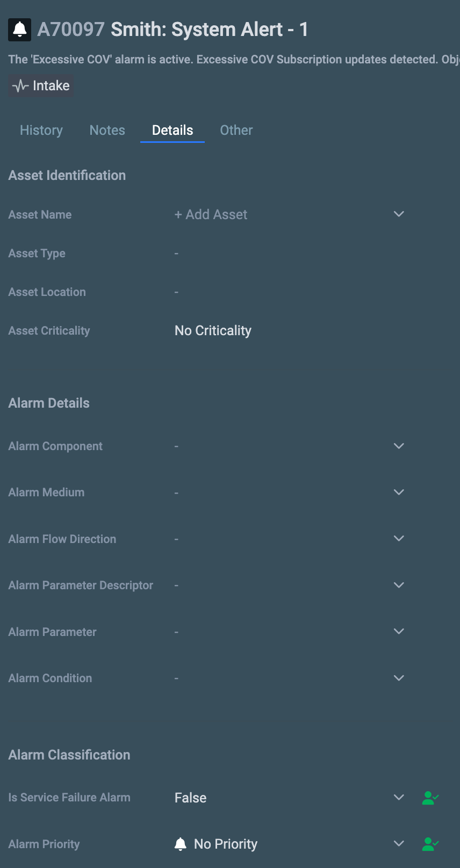Viewport: 460px width, 868px height.
Task: Click the pulse icon in Intake badge
Action: click(x=20, y=86)
